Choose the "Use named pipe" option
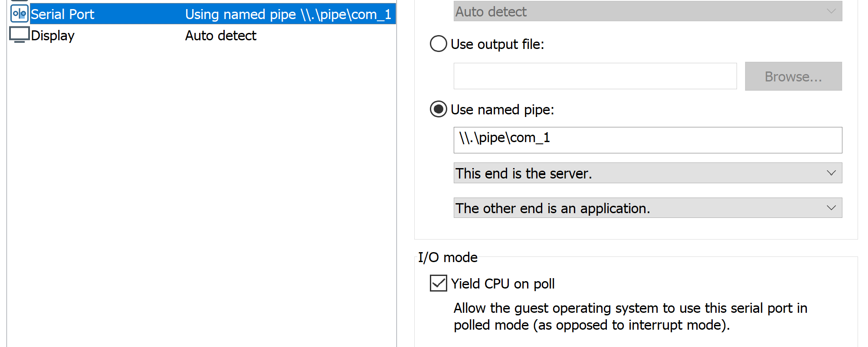The image size is (868, 347). tap(438, 109)
